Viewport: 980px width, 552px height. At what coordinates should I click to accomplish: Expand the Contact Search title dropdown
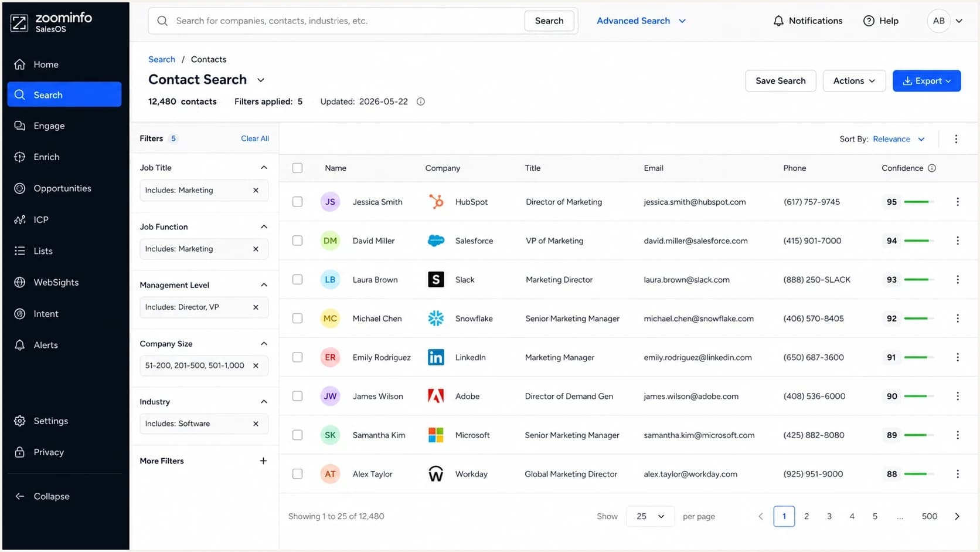(x=261, y=80)
